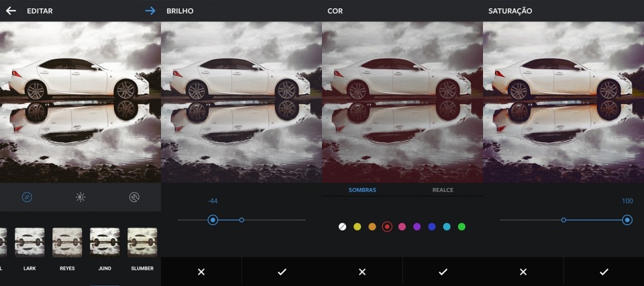The height and width of the screenshot is (286, 644).
Task: Choose the red color swatch
Action: [387, 226]
